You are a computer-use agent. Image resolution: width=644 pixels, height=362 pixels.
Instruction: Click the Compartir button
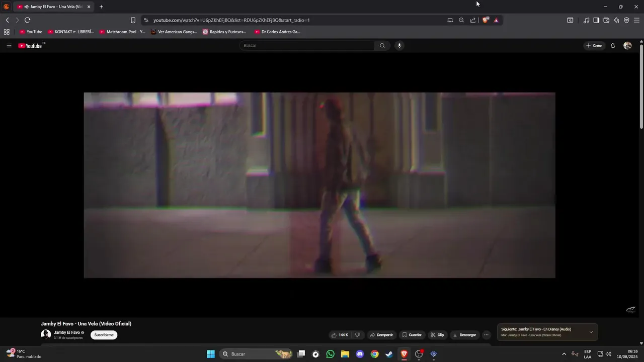pos(381,335)
